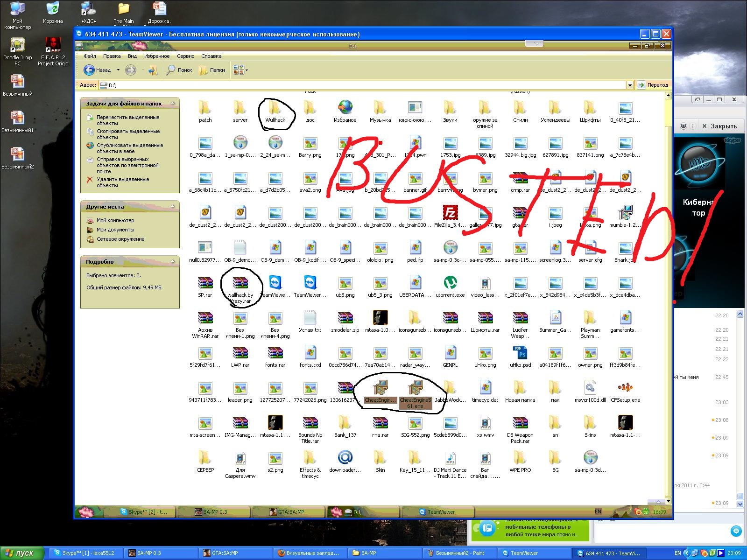The image size is (747, 560).
Task: Click the Назад back button
Action: [98, 70]
